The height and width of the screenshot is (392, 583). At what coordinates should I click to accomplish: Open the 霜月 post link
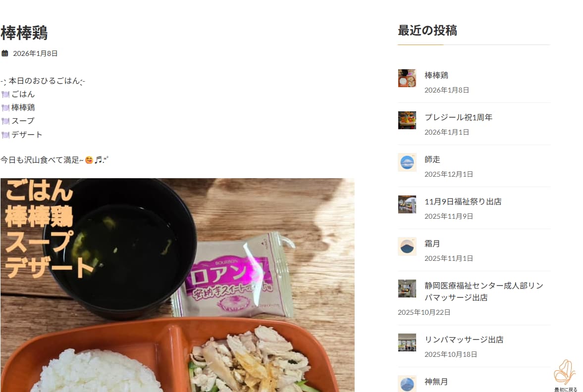432,244
